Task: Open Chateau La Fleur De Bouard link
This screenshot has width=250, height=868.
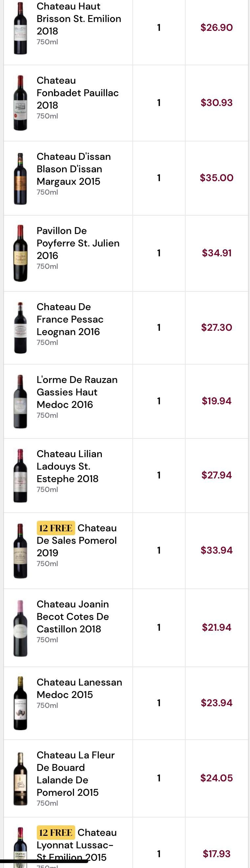Action: [x=76, y=774]
